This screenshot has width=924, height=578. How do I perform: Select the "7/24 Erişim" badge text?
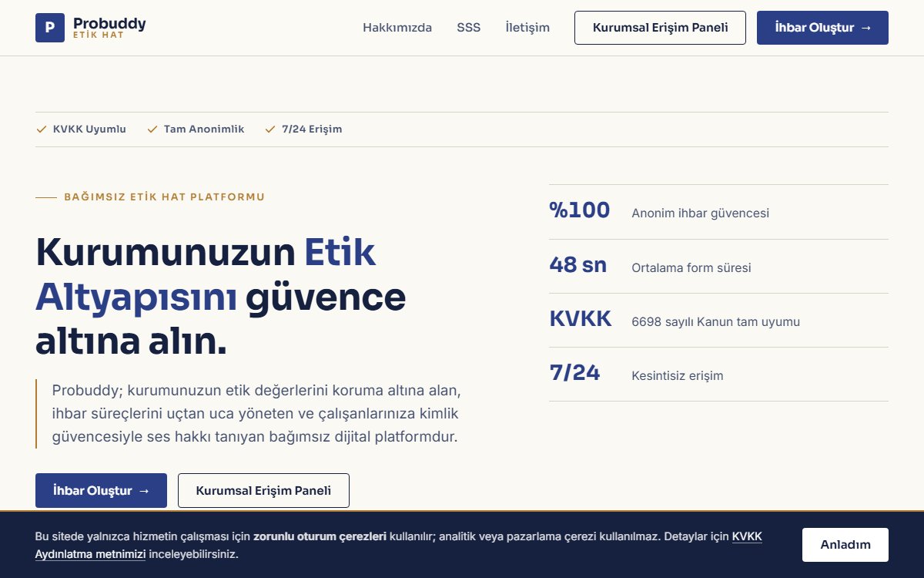(312, 129)
